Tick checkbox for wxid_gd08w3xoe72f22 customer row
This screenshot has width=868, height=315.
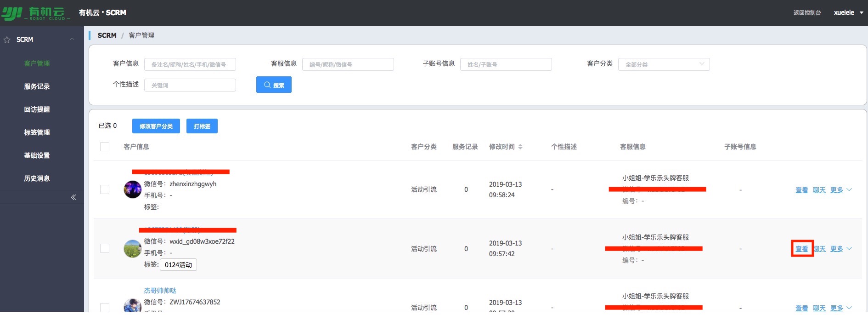(x=105, y=248)
